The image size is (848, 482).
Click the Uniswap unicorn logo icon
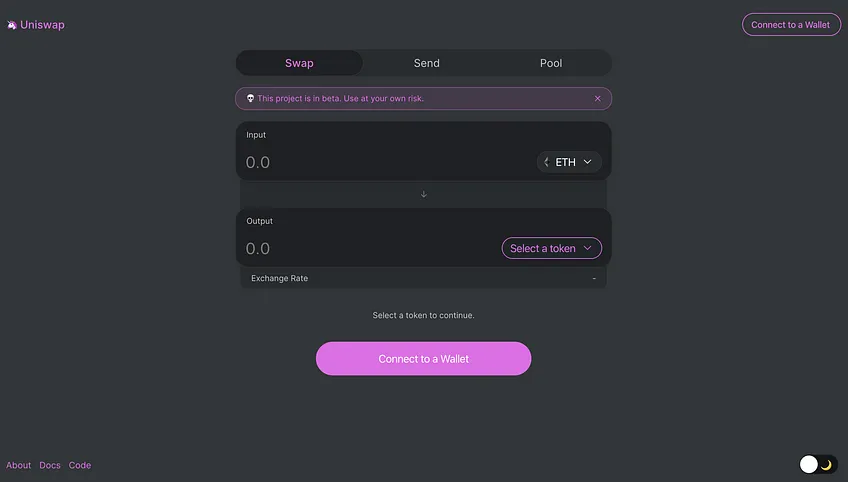(x=12, y=25)
